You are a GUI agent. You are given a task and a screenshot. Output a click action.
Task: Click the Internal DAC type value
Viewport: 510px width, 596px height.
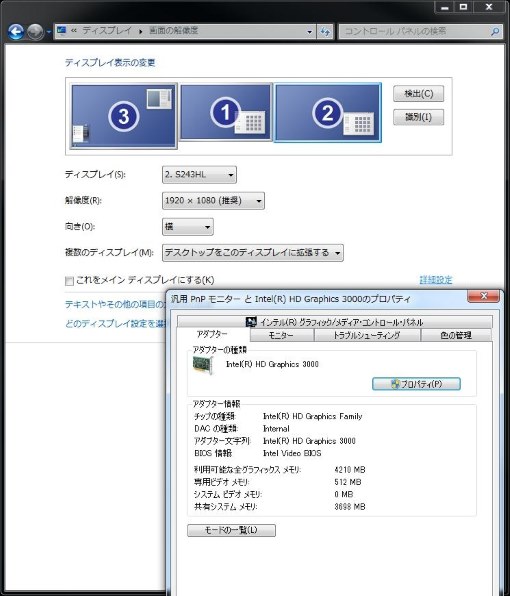tap(276, 429)
